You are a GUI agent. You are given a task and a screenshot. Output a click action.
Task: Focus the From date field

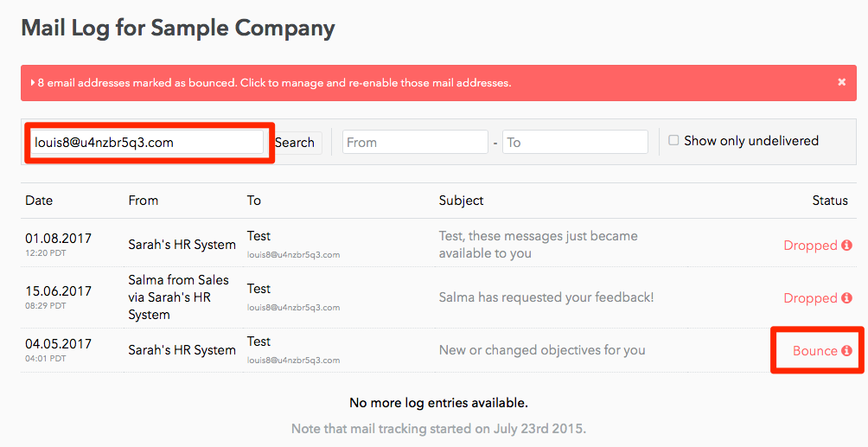coord(415,143)
